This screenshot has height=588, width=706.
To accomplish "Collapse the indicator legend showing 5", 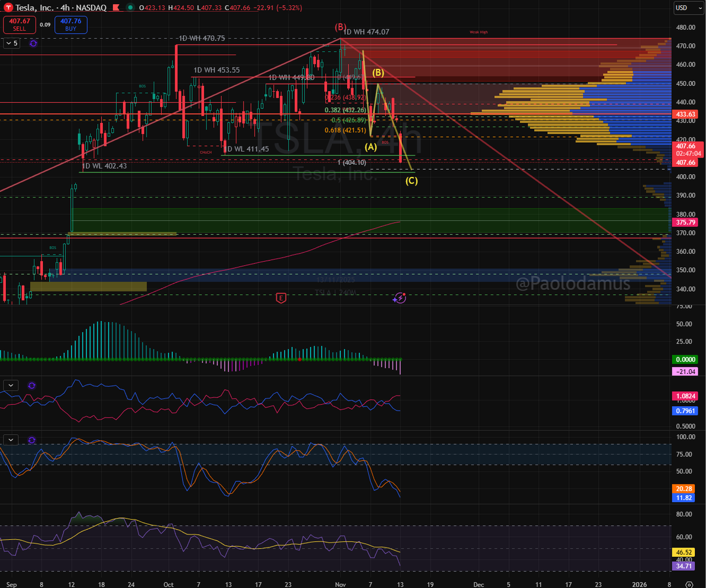I will [12, 43].
